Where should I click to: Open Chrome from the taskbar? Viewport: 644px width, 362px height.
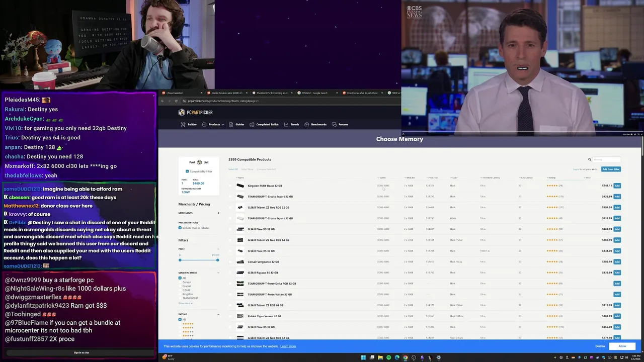pos(406,357)
